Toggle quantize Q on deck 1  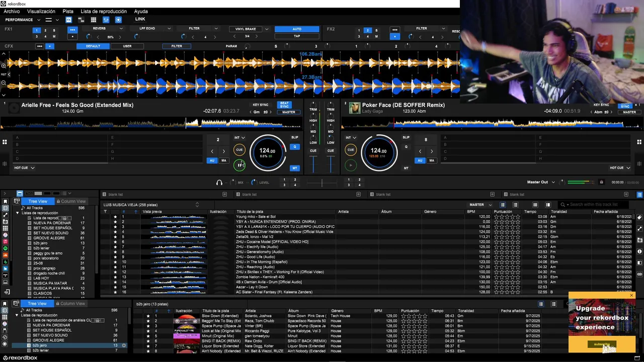[295, 147]
